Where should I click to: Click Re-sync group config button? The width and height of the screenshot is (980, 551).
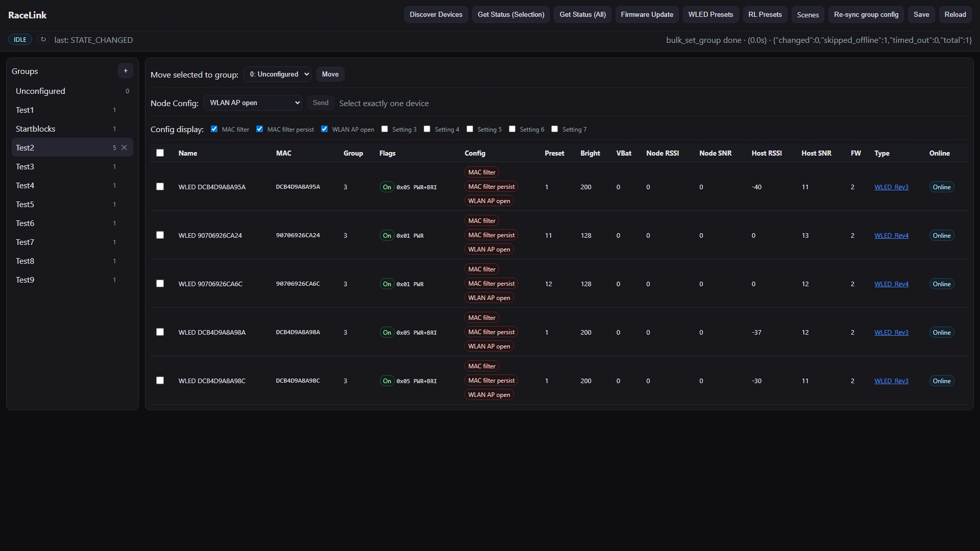[866, 15]
